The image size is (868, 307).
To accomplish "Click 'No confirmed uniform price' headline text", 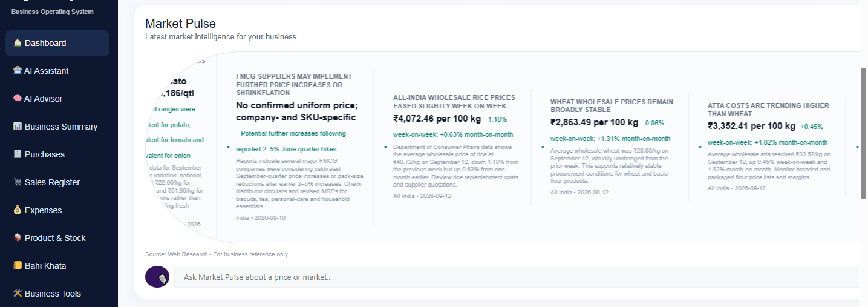I will pyautogui.click(x=297, y=105).
